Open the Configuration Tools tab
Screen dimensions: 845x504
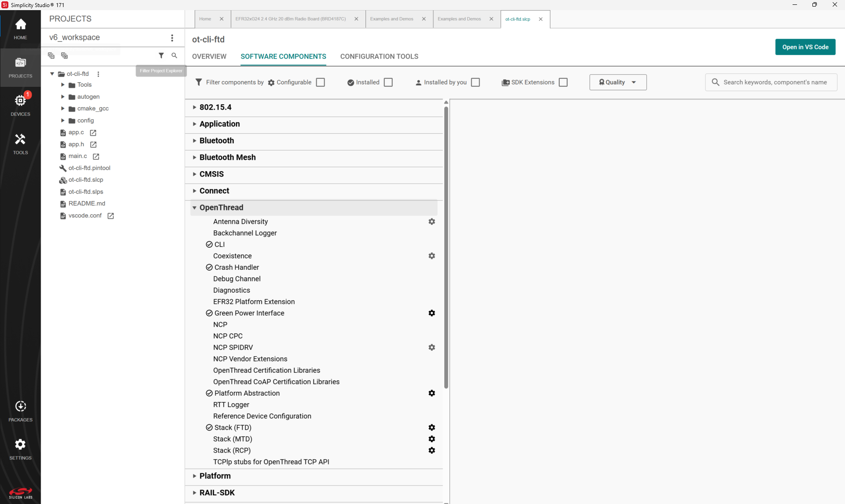click(379, 56)
